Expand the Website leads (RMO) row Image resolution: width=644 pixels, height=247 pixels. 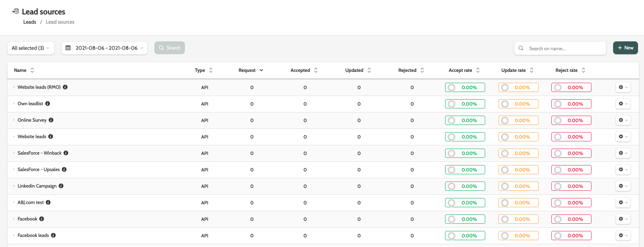tap(14, 87)
